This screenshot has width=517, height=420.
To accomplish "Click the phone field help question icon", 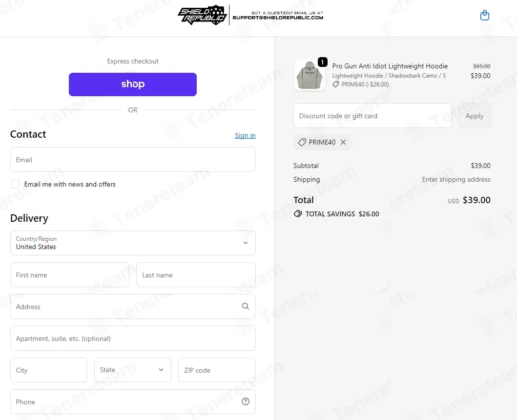I will pos(245,401).
